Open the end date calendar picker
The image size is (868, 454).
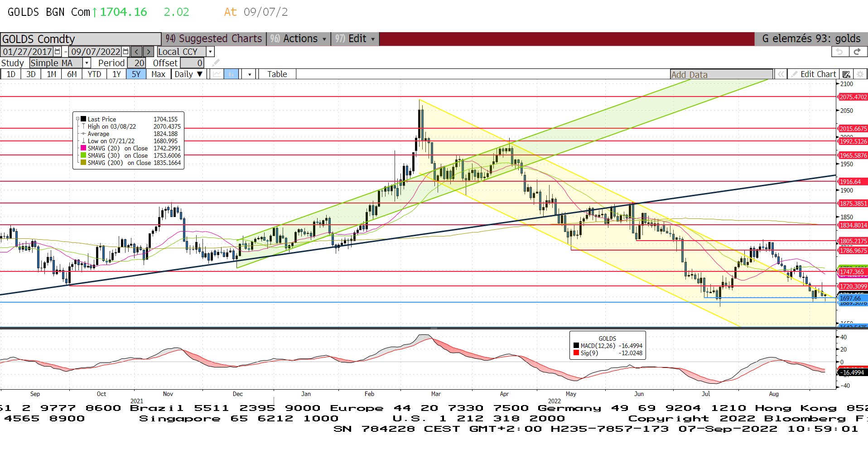(126, 52)
